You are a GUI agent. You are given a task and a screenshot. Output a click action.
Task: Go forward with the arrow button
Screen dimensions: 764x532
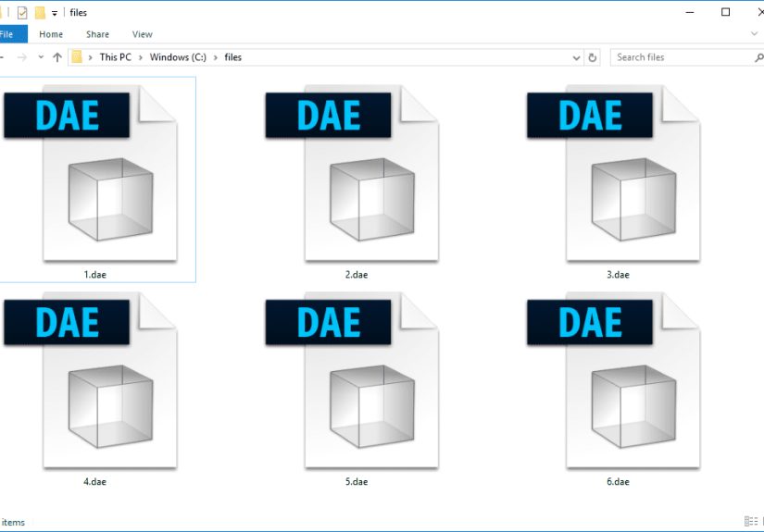pyautogui.click(x=22, y=57)
